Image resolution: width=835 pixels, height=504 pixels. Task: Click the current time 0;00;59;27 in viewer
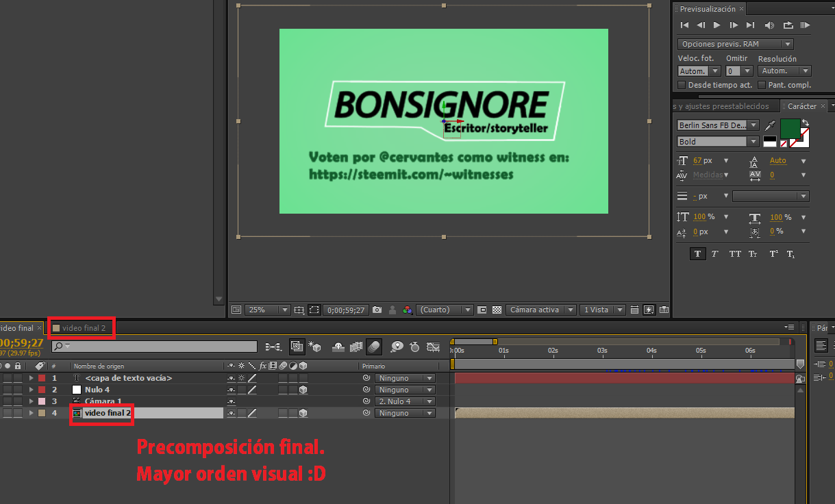coord(346,310)
